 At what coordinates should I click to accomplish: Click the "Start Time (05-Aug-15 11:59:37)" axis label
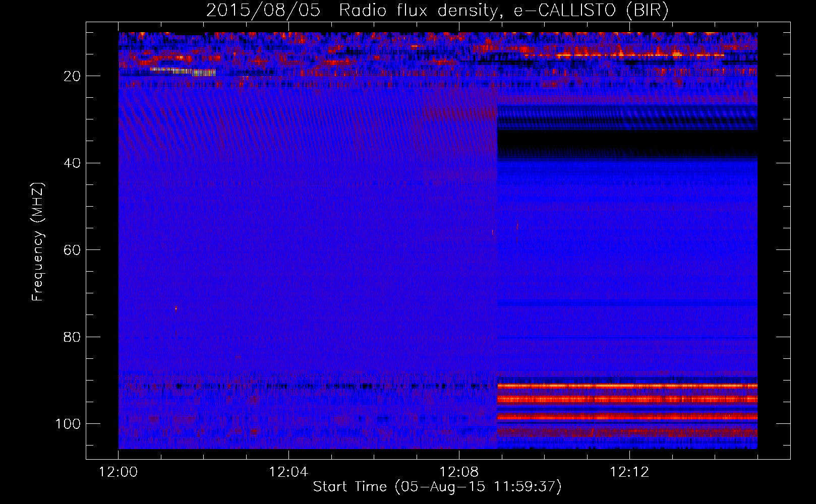coord(437,487)
